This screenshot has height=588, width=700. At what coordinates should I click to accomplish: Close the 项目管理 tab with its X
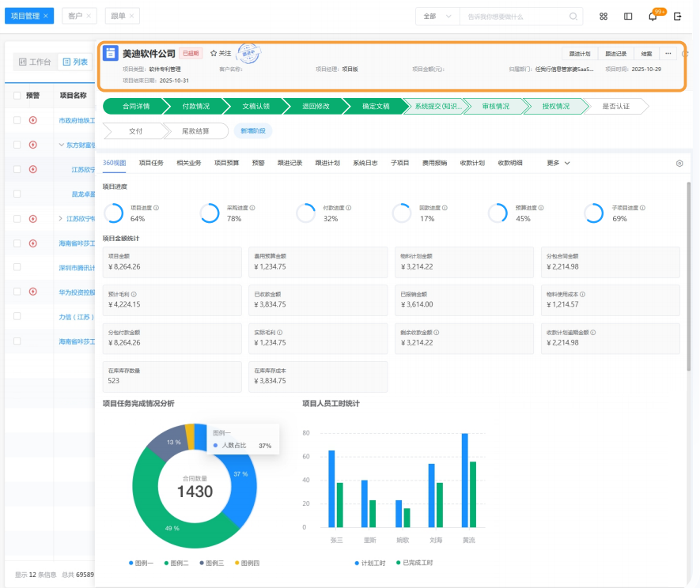click(x=46, y=16)
